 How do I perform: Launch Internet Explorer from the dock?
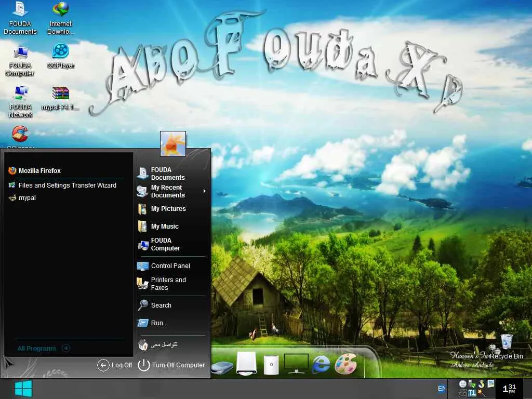point(321,364)
